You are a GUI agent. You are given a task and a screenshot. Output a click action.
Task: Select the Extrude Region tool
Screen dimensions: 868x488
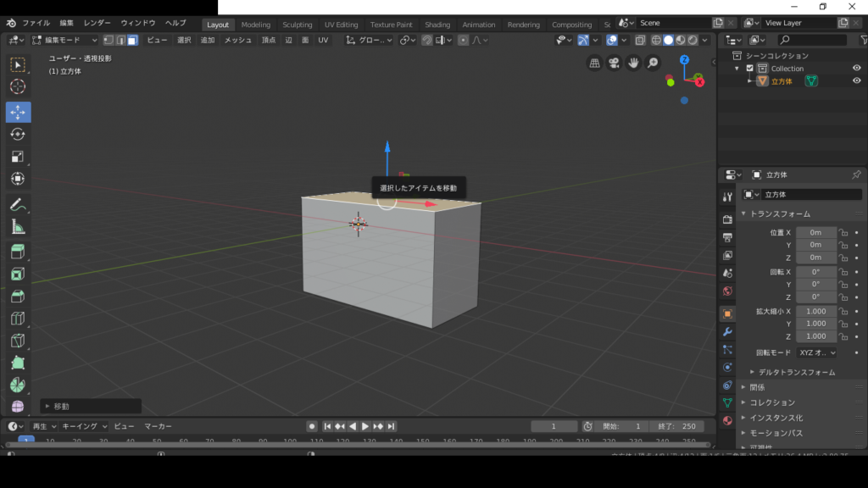[18, 252]
